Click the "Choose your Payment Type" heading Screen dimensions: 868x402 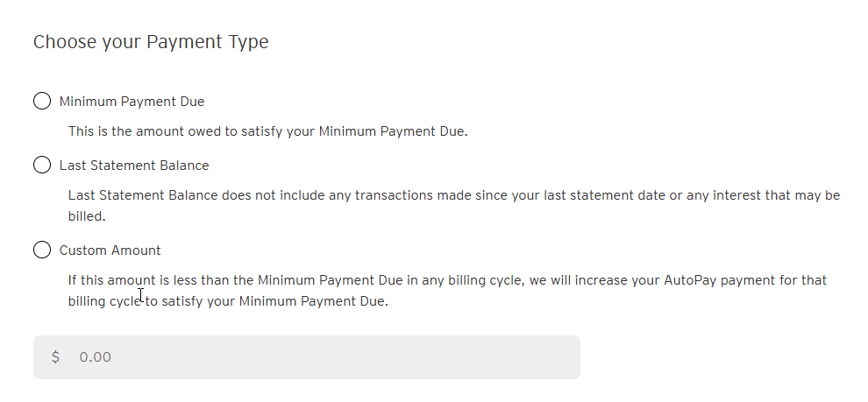[151, 42]
